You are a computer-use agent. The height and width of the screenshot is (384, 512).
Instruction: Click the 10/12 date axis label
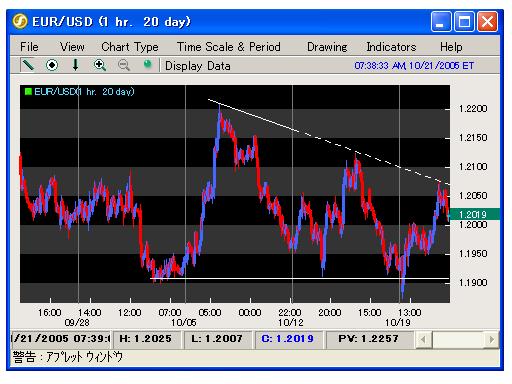click(x=291, y=323)
